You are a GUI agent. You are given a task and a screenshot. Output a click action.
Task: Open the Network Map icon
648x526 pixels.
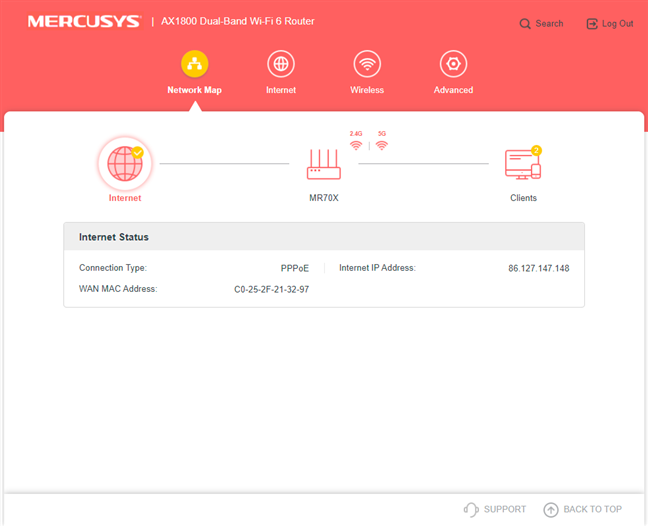coord(194,64)
